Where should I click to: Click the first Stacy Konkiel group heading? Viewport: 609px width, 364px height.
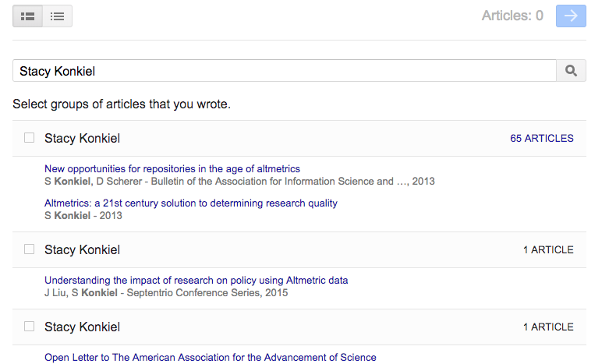point(82,139)
